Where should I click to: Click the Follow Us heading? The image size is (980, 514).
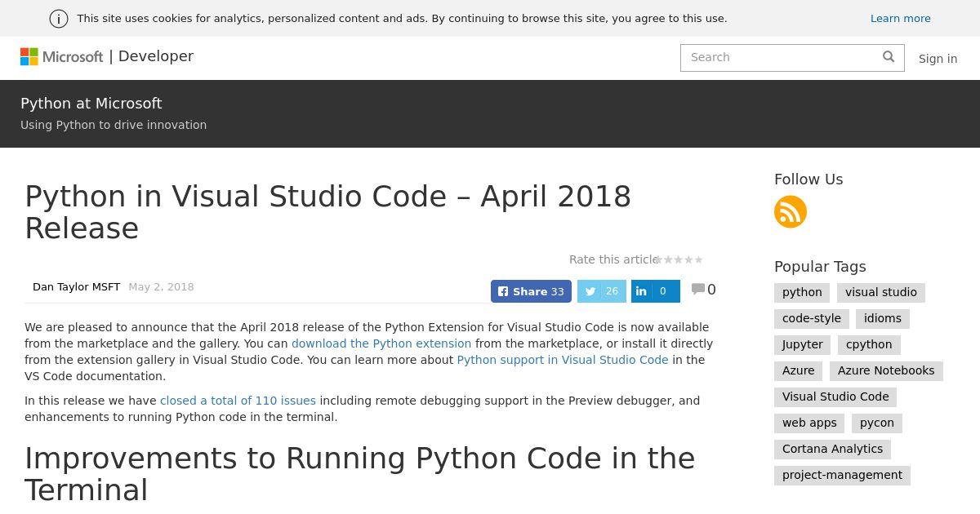[808, 179]
